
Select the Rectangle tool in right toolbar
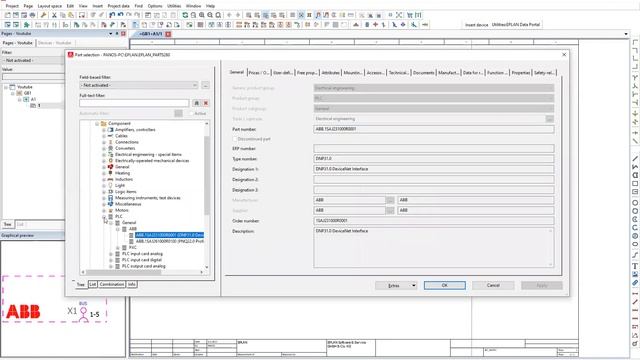tap(635, 184)
